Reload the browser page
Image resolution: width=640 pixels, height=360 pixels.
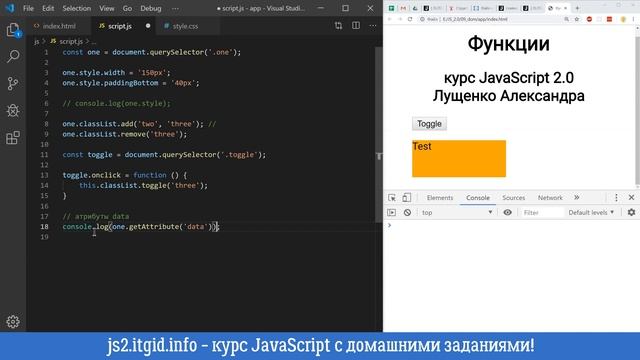pos(410,19)
